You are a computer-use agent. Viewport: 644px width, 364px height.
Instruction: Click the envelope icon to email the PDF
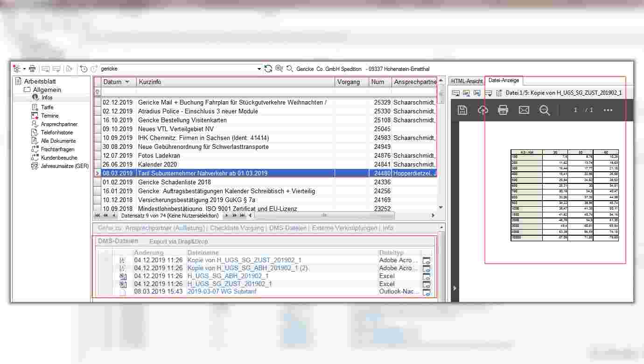[524, 110]
